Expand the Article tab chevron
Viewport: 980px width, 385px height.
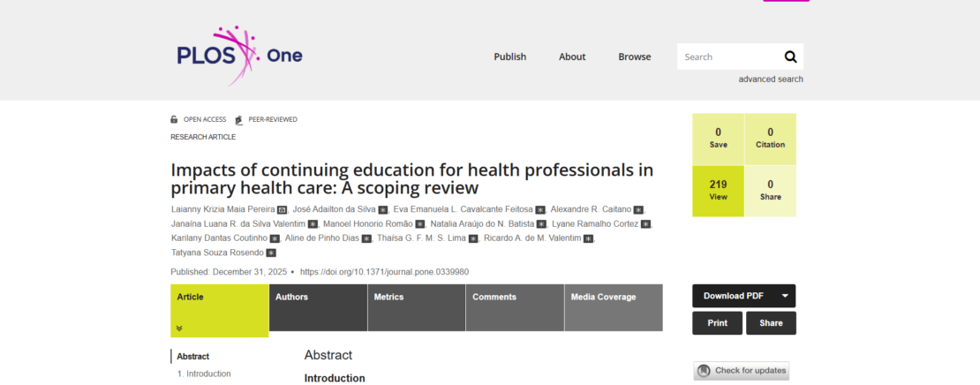point(179,328)
